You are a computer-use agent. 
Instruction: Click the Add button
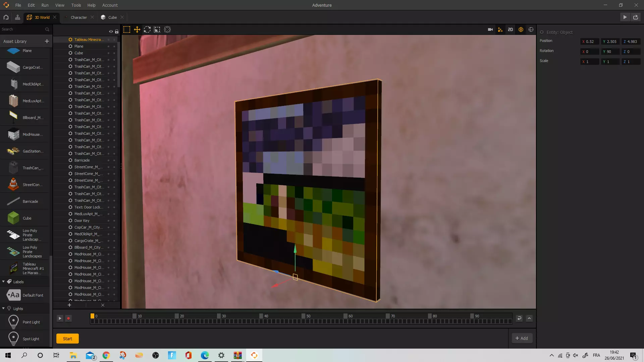pos(522,339)
